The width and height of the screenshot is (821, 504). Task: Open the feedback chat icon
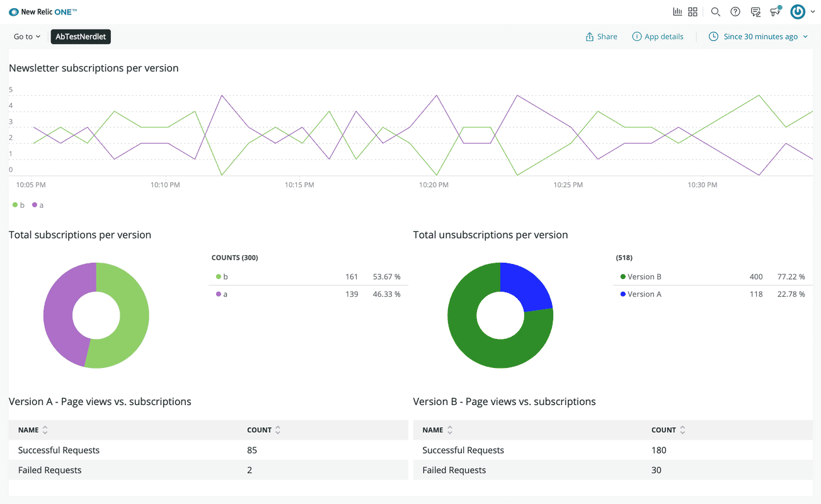755,12
